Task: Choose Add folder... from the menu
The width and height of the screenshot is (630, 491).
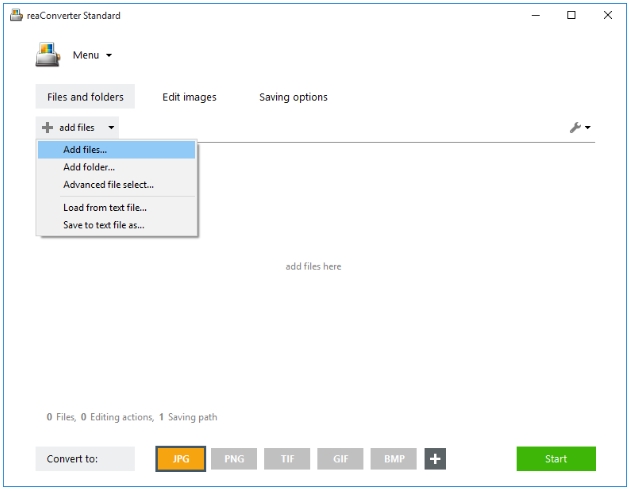Action: pyautogui.click(x=117, y=167)
